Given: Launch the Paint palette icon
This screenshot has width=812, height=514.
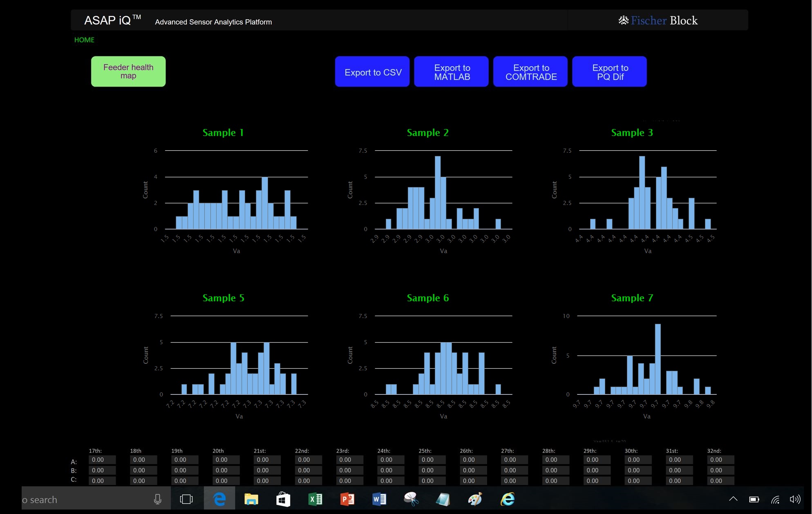Looking at the screenshot, I should point(475,499).
